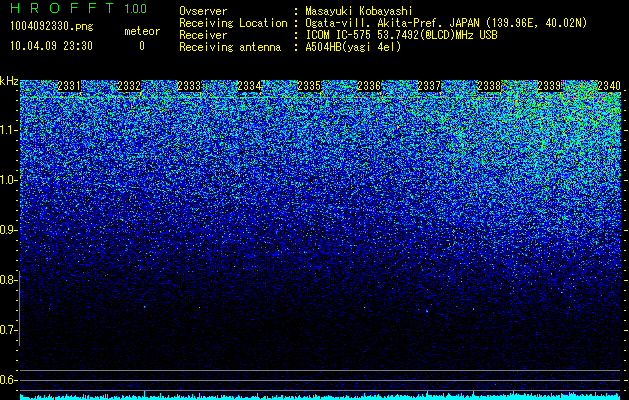Click time marker 2339
Screen dimensions: 629x400
pyautogui.click(x=549, y=86)
